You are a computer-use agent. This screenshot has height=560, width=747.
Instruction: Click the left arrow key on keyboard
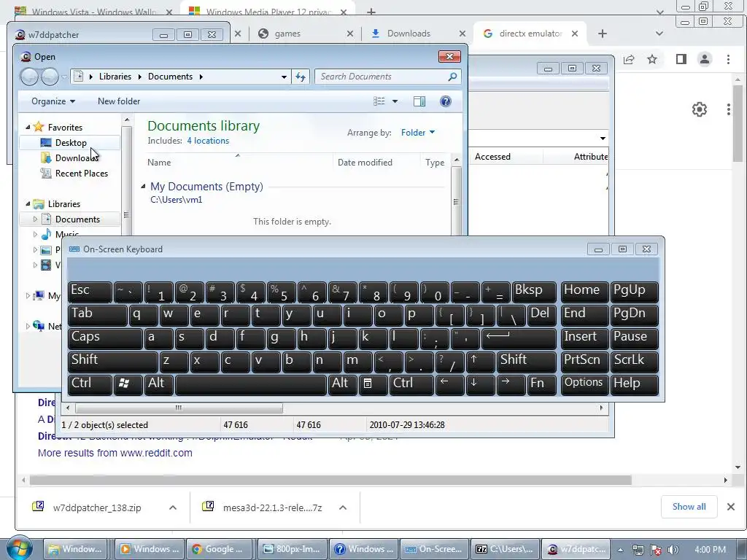point(449,385)
